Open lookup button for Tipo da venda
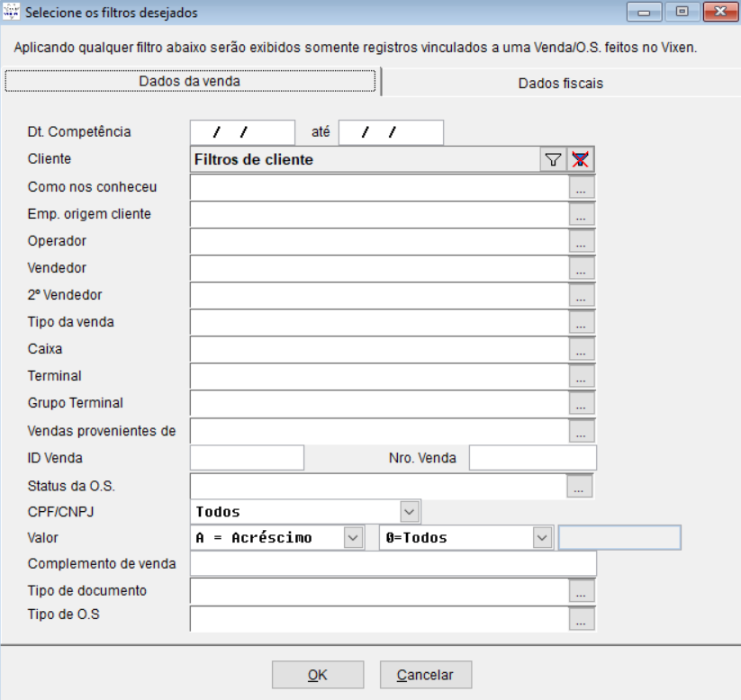741x700 pixels. [582, 322]
